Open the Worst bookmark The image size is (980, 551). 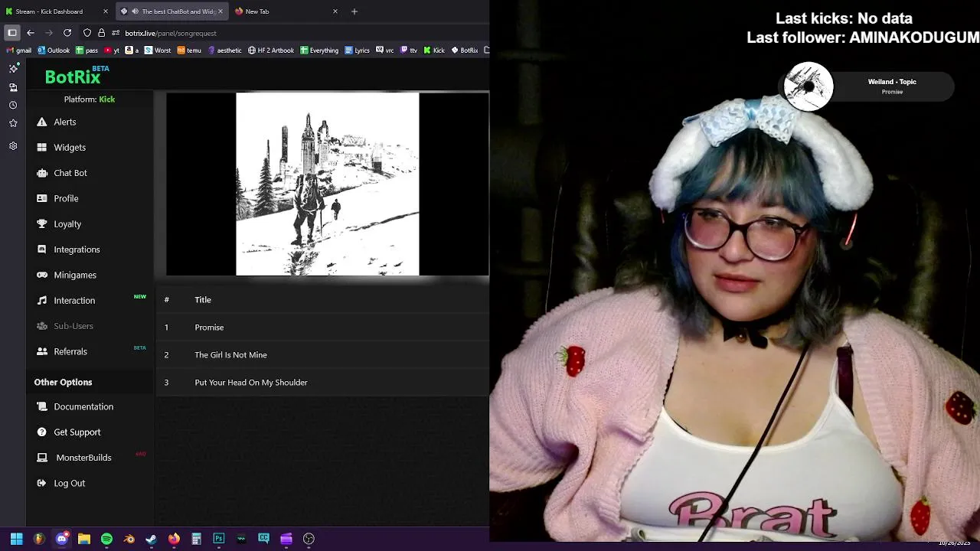(x=158, y=51)
